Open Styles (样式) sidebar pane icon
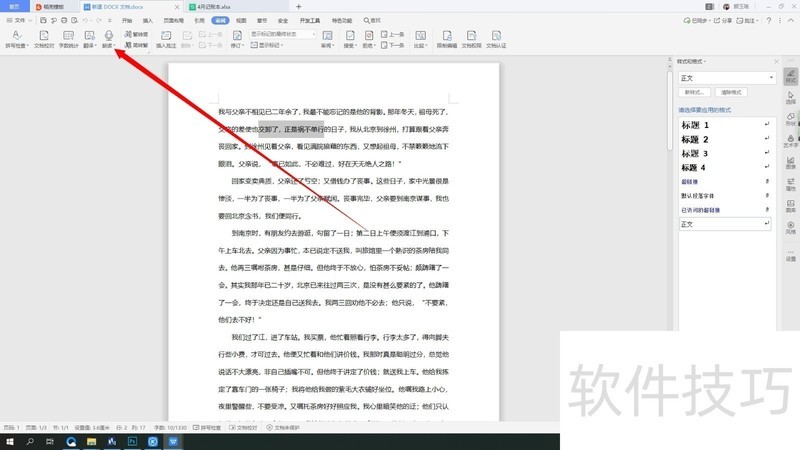This screenshot has height=450, width=800. pos(790,76)
